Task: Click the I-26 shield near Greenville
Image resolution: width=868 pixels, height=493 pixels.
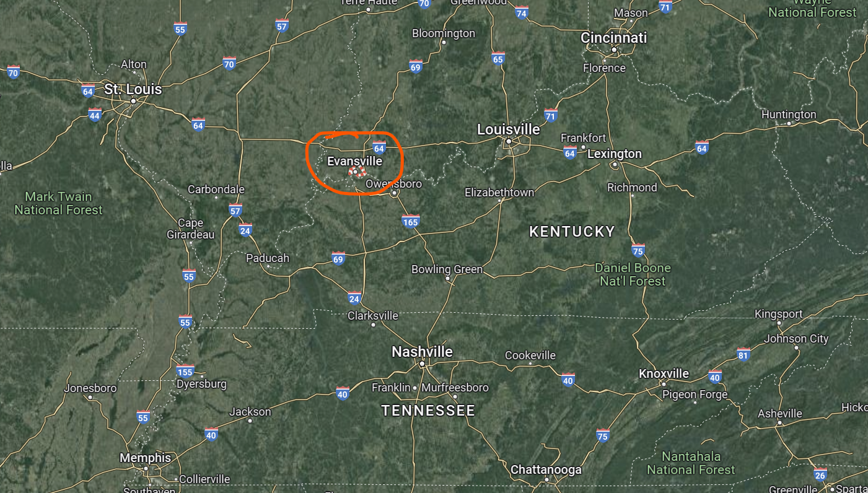Action: tap(820, 475)
